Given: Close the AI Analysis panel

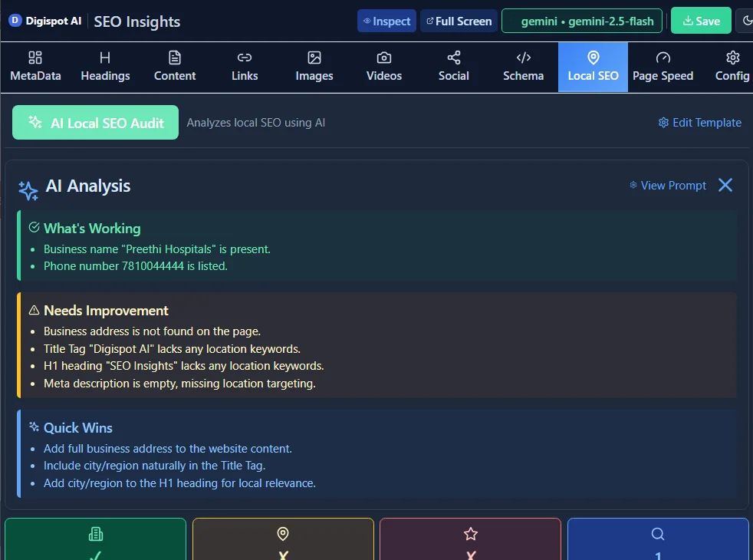Looking at the screenshot, I should [x=725, y=185].
